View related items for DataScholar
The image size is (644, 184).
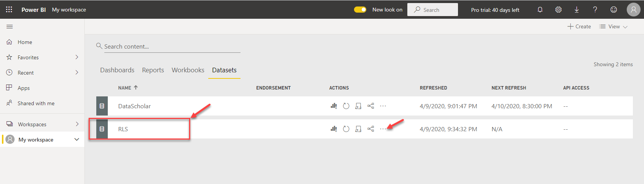[371, 106]
